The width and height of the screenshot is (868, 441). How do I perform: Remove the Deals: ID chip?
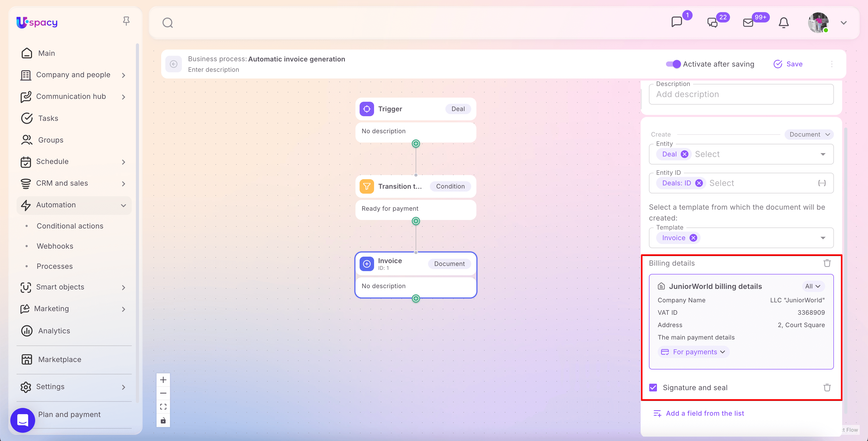tap(699, 183)
